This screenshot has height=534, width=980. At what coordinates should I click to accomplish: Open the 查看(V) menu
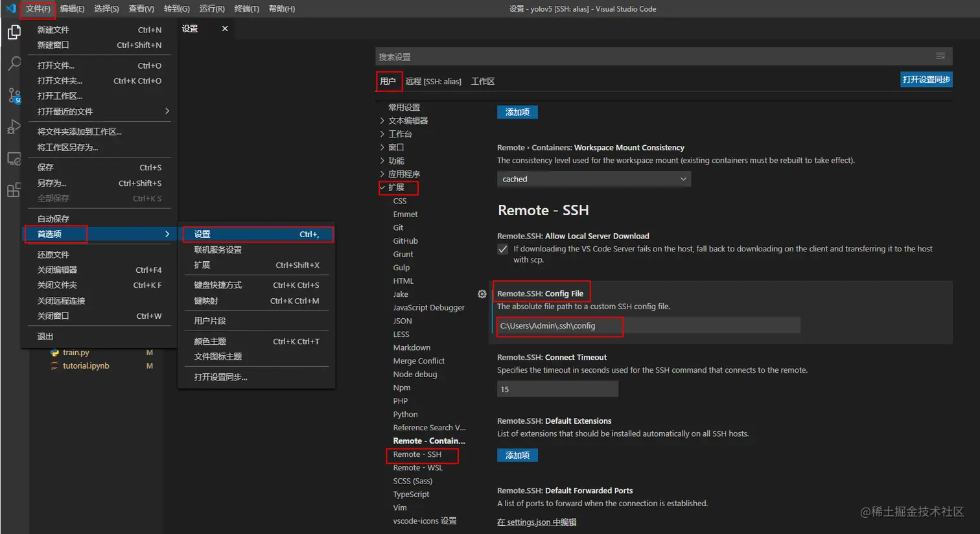point(141,9)
